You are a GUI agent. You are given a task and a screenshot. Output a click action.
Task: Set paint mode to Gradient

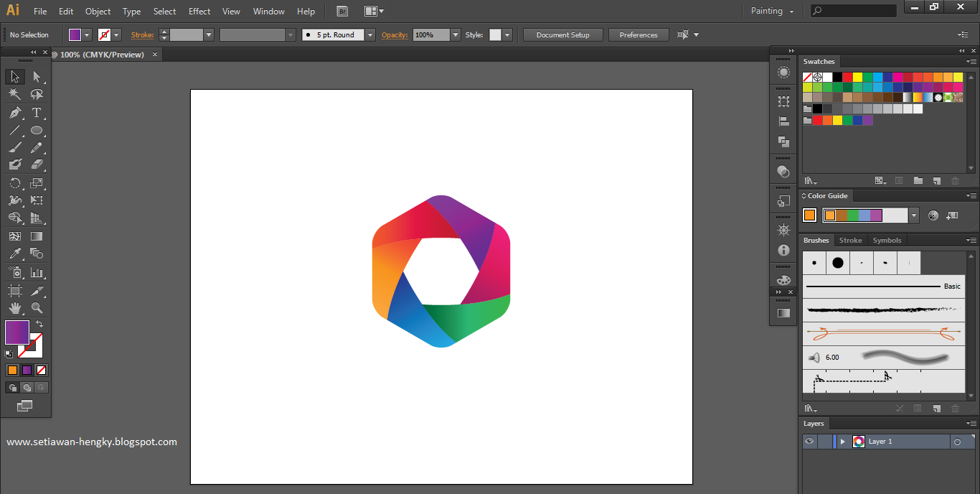tap(27, 370)
